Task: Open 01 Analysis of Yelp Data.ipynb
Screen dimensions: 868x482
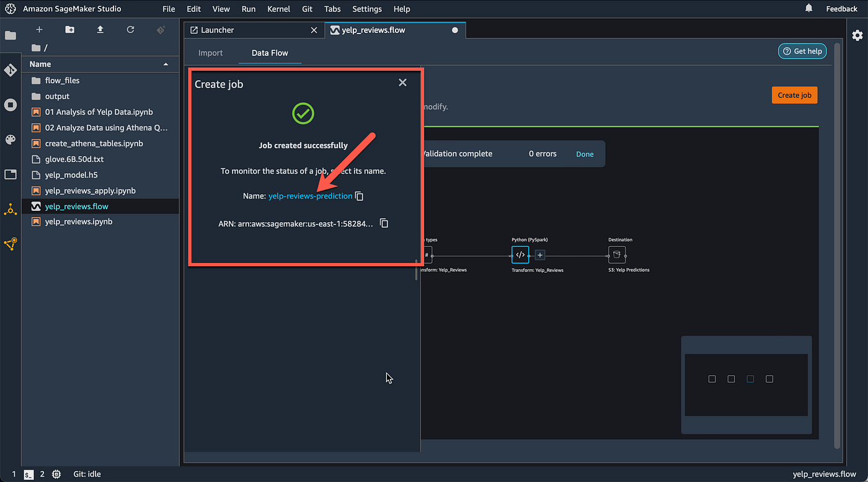Action: click(x=100, y=112)
